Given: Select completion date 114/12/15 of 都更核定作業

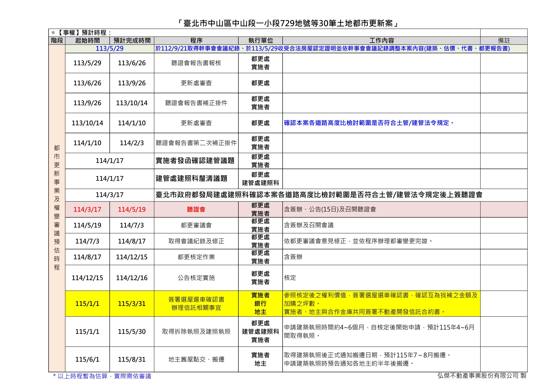Looking at the screenshot, I should click(x=132, y=257).
